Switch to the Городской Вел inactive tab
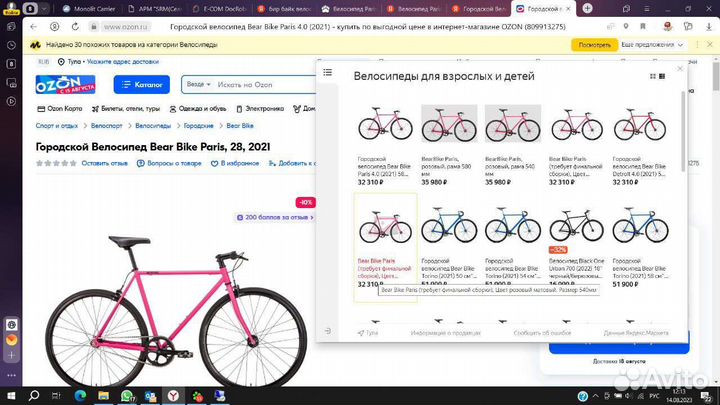The image size is (720, 405). 480,9
